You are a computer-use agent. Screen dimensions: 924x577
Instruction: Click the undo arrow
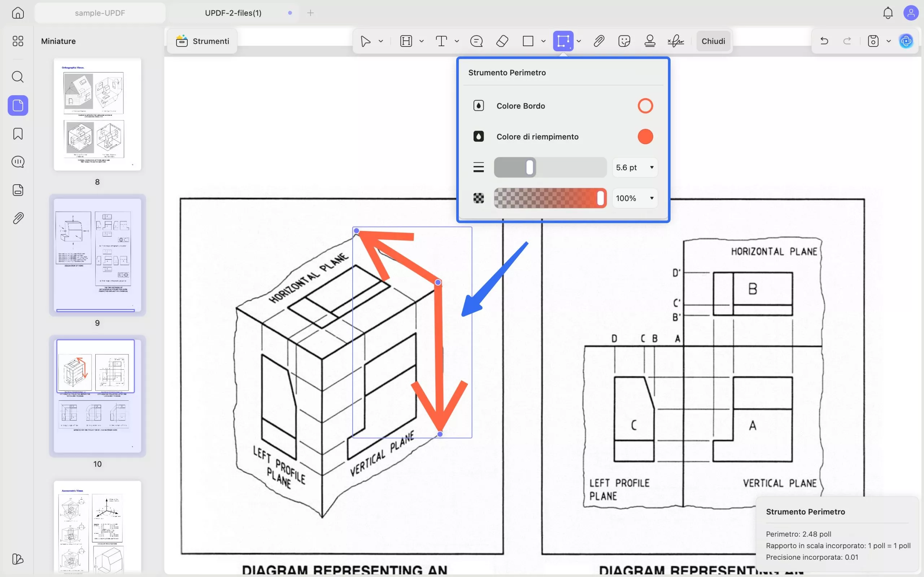pos(824,41)
